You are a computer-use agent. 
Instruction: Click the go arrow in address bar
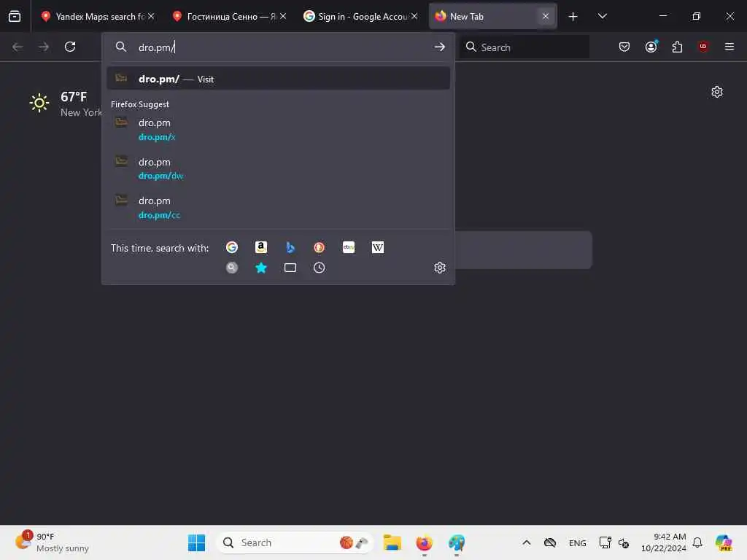439,47
